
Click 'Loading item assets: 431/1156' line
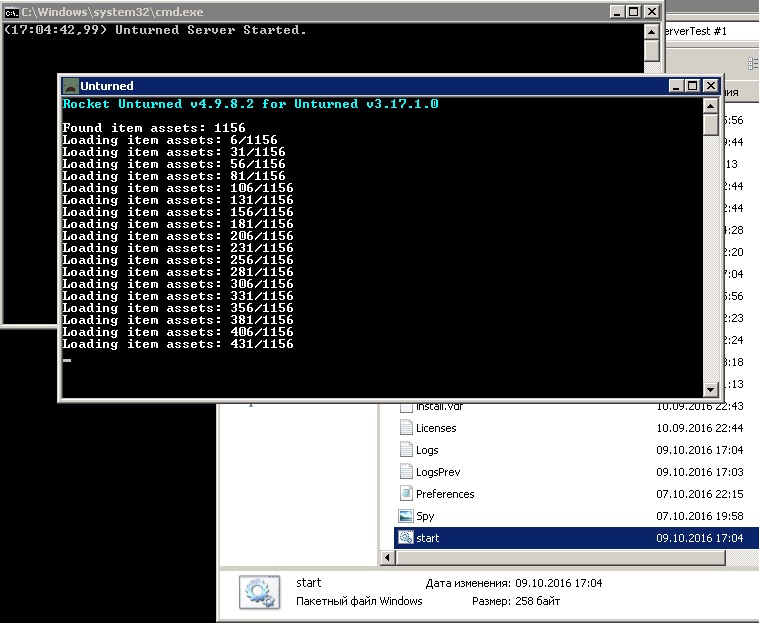click(x=178, y=344)
